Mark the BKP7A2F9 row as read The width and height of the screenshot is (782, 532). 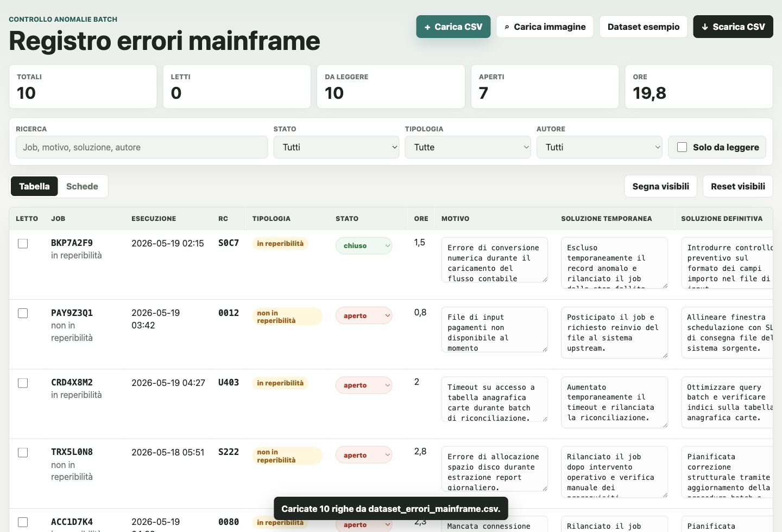pyautogui.click(x=23, y=243)
